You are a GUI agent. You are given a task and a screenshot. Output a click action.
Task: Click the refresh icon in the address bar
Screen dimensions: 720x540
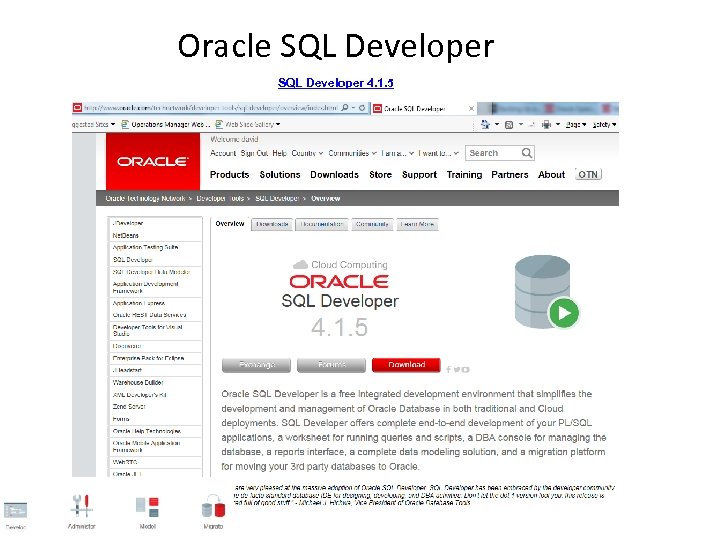[362, 108]
